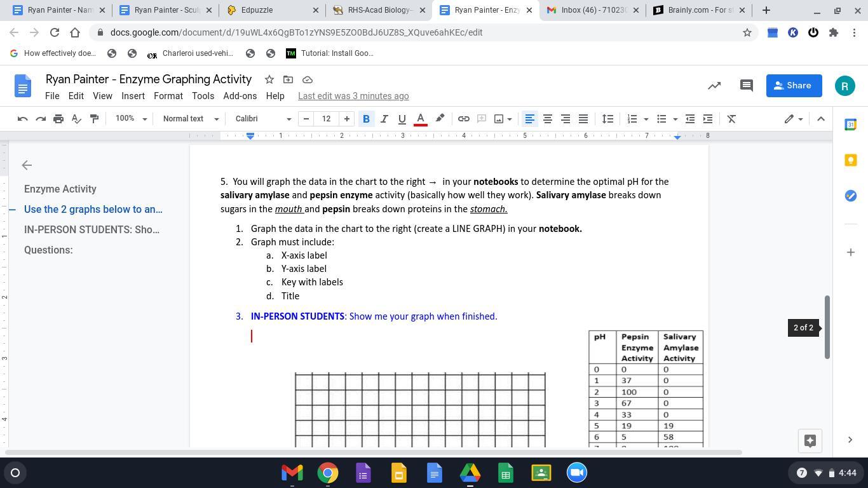Insert a link using link icon

point(464,119)
